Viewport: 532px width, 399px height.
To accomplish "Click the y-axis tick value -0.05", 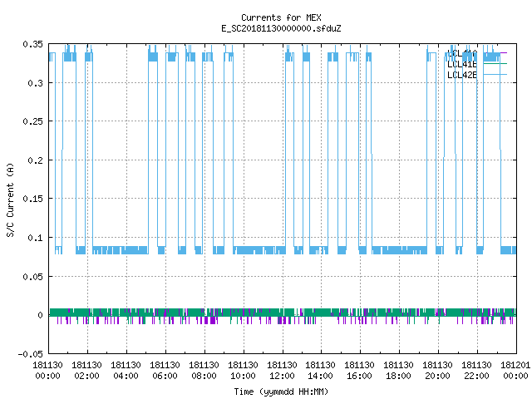I will point(31,354).
